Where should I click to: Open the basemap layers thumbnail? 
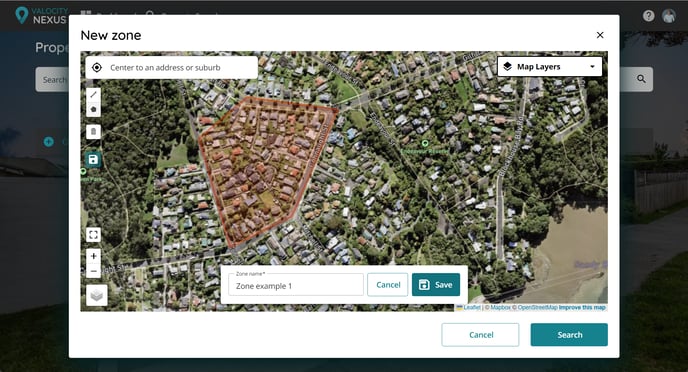point(97,295)
